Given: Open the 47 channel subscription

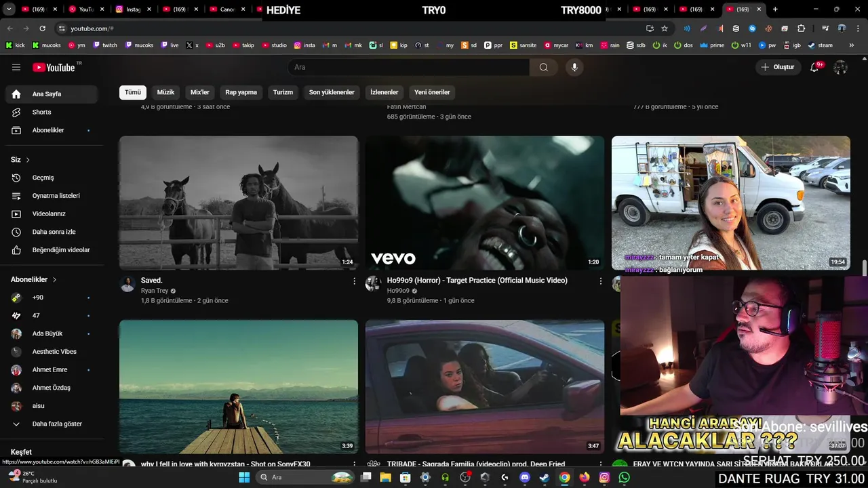Looking at the screenshot, I should (x=52, y=315).
